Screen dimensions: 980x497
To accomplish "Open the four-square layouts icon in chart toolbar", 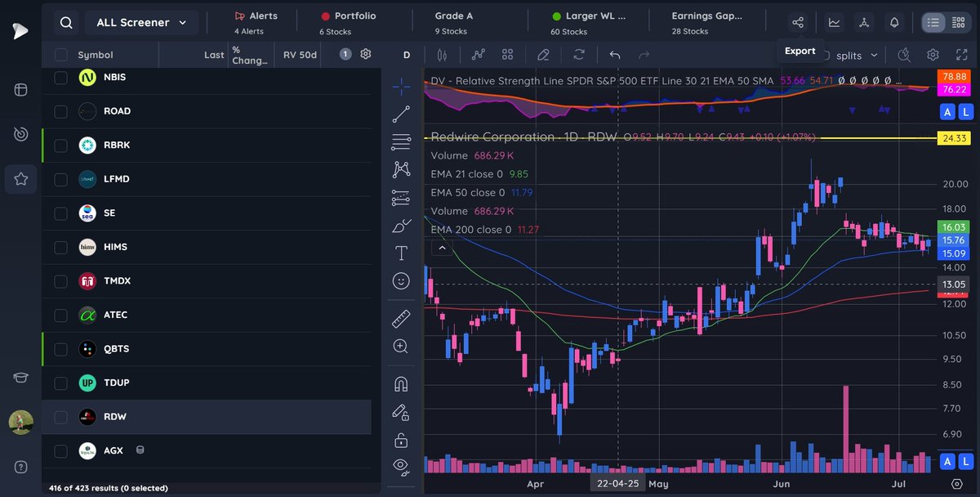I will pyautogui.click(x=507, y=55).
